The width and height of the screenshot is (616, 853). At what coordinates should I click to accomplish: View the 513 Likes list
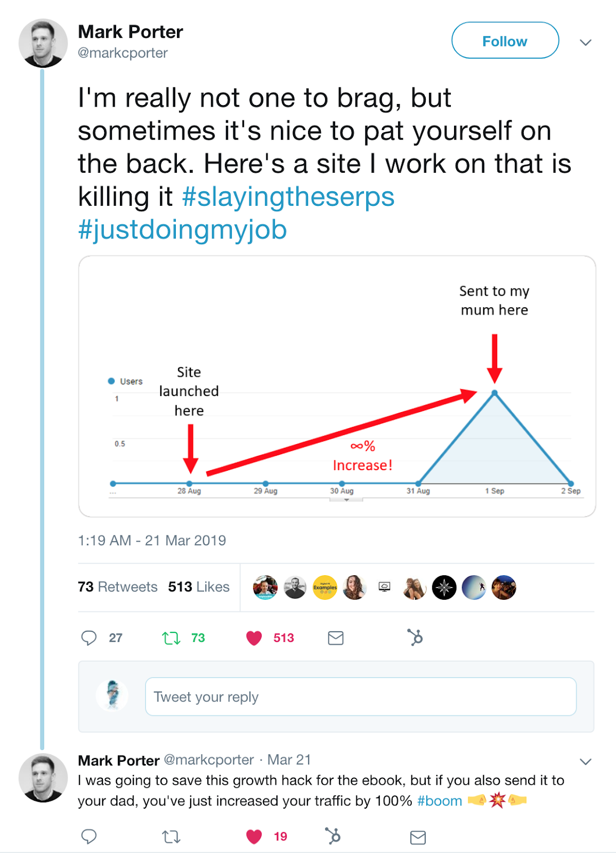click(199, 587)
